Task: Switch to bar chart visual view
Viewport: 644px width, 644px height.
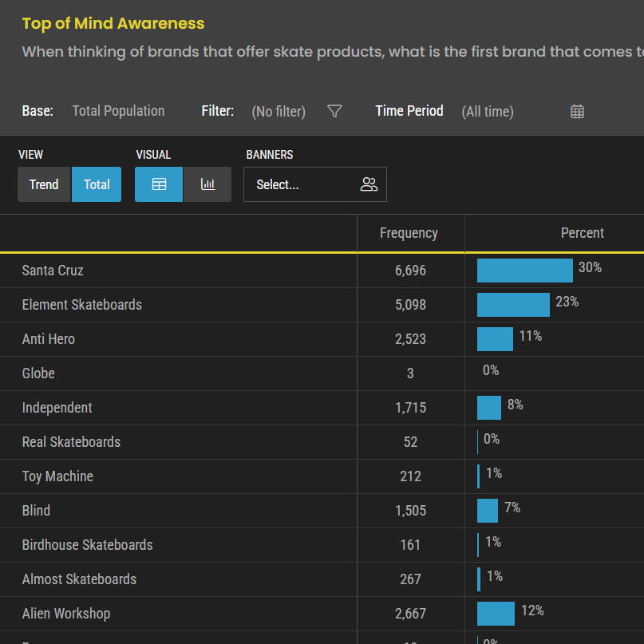Action: click(x=207, y=184)
